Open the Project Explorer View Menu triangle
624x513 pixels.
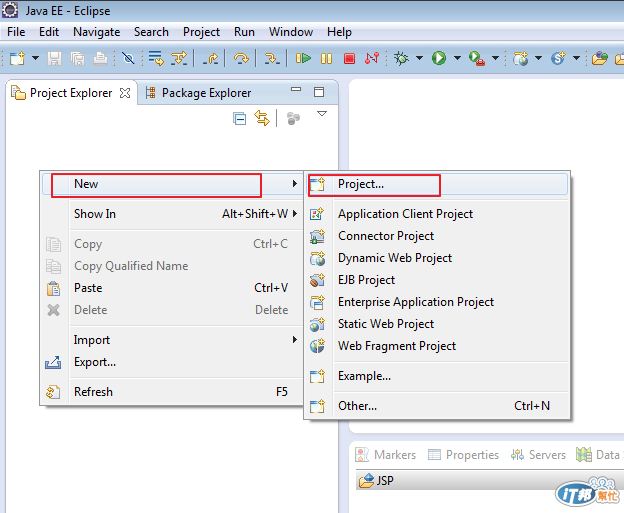(x=322, y=114)
